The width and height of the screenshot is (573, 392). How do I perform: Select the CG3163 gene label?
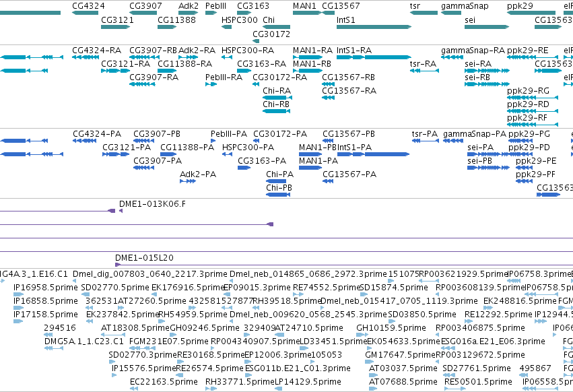253,6
